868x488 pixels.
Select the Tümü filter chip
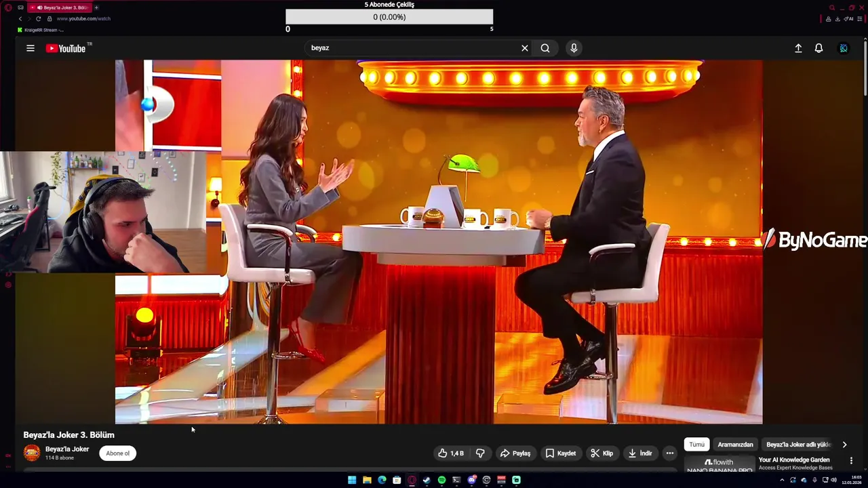coord(696,445)
